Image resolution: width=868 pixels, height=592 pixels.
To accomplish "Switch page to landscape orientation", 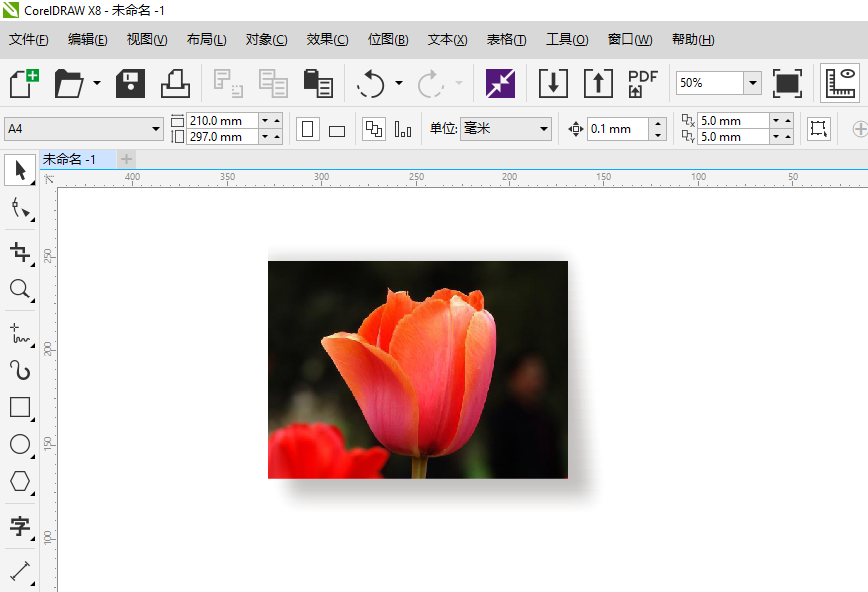I will [337, 130].
